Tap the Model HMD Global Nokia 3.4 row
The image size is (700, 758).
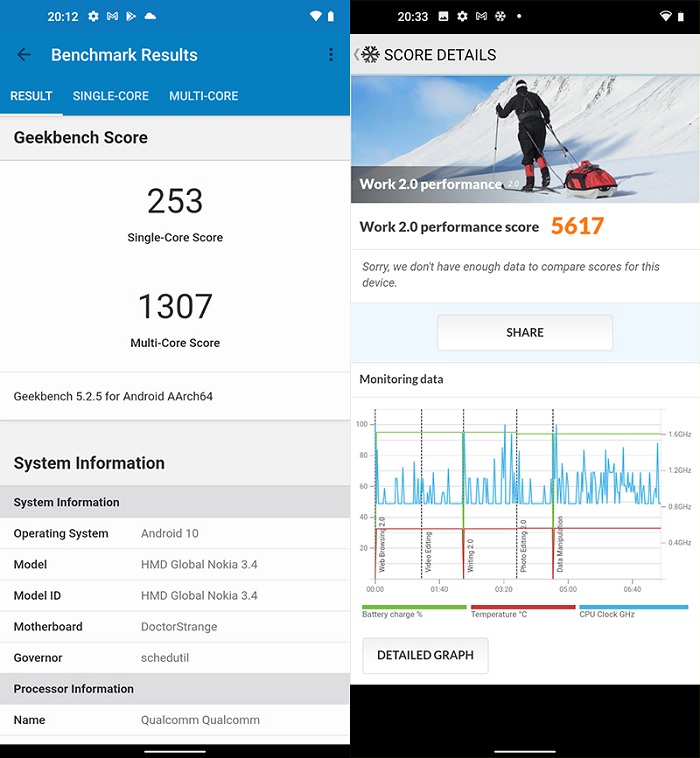pos(175,565)
